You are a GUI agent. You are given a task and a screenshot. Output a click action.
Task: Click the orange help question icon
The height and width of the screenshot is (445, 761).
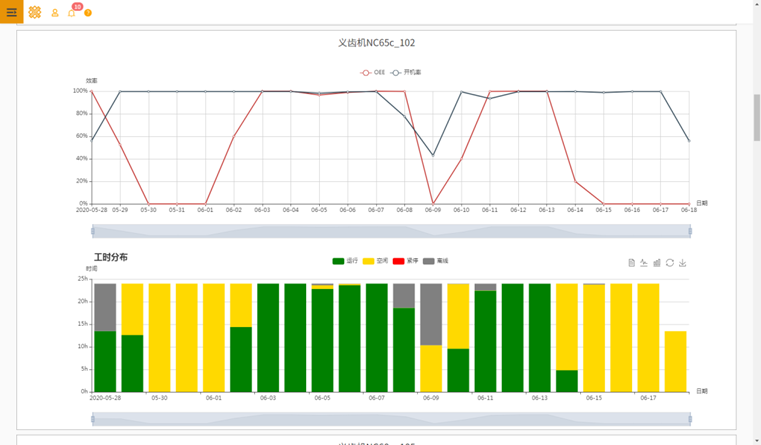pyautogui.click(x=88, y=13)
